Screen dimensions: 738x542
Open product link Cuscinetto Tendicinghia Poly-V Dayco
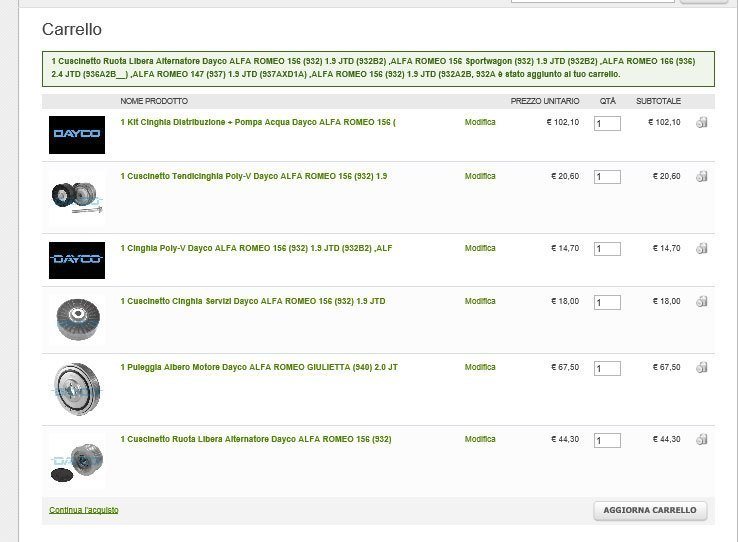click(x=254, y=176)
